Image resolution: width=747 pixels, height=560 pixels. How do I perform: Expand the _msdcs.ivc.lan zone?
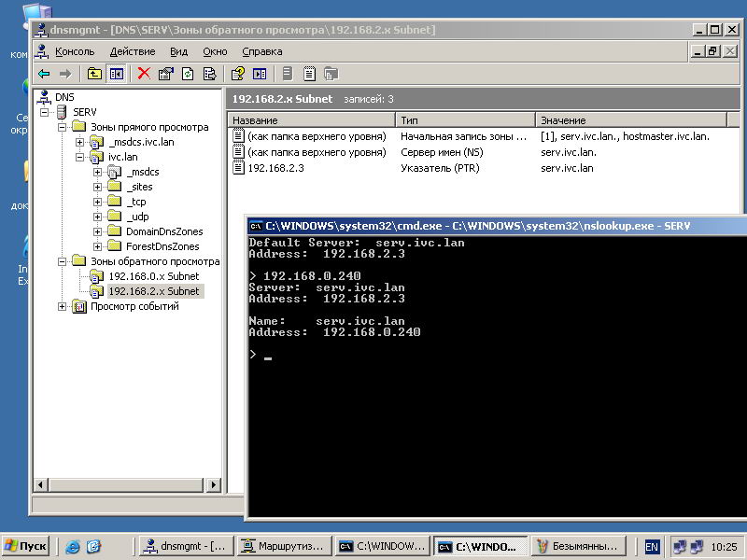80,142
